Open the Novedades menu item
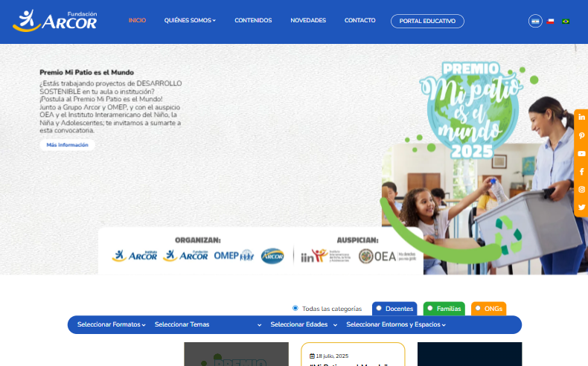The height and width of the screenshot is (366, 588). click(x=308, y=20)
